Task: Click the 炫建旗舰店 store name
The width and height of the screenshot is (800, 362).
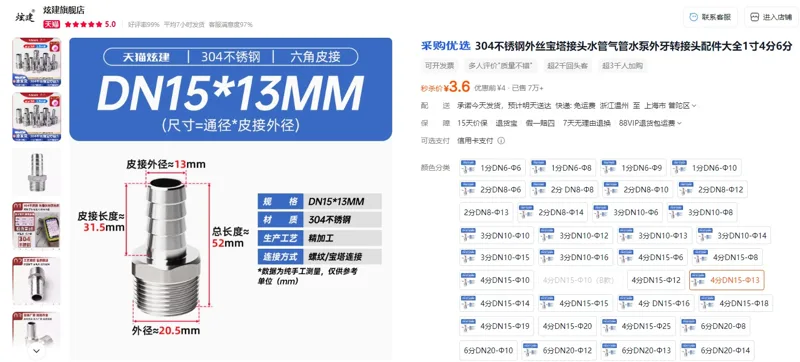Action: [64, 10]
